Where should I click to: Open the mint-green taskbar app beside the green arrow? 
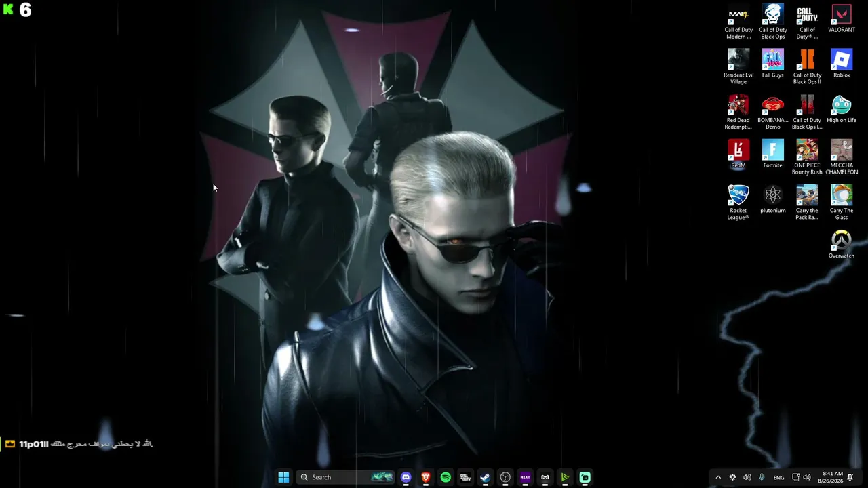pos(585,477)
